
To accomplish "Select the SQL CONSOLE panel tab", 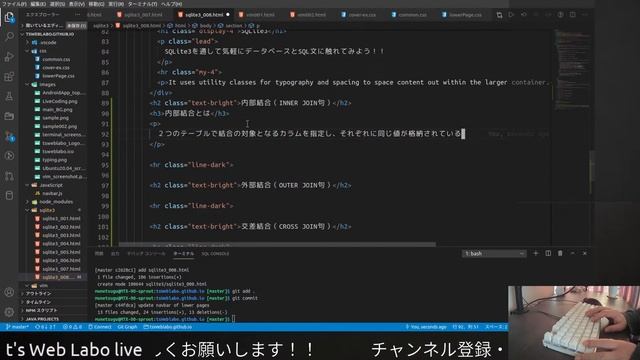I will 215,254.
